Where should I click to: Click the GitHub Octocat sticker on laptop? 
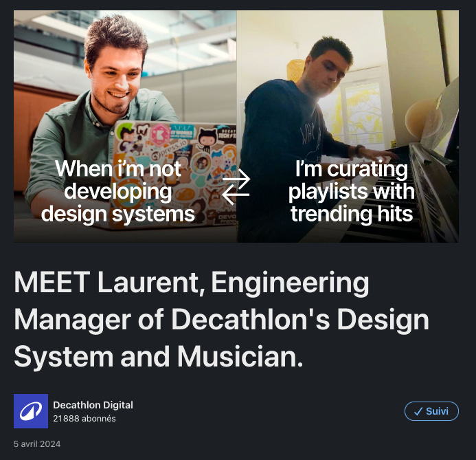[x=207, y=138]
